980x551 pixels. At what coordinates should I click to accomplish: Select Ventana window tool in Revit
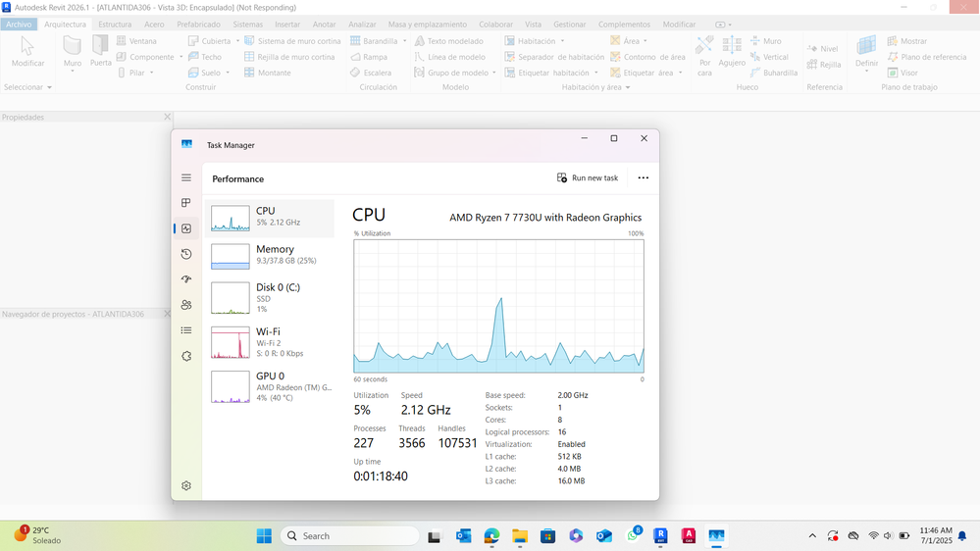click(x=136, y=40)
